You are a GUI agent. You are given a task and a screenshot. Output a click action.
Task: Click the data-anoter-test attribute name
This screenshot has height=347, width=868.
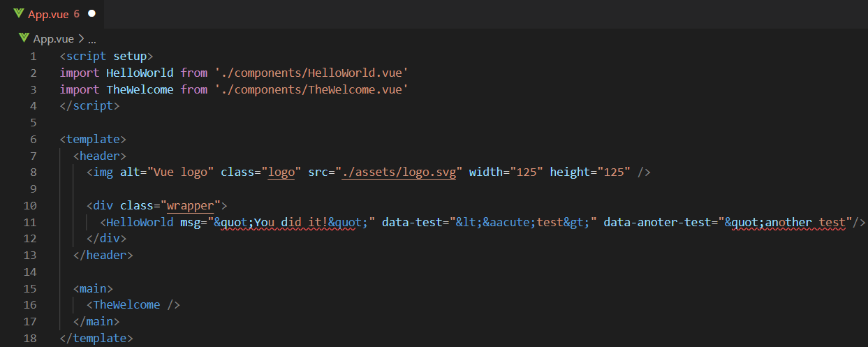pos(658,222)
